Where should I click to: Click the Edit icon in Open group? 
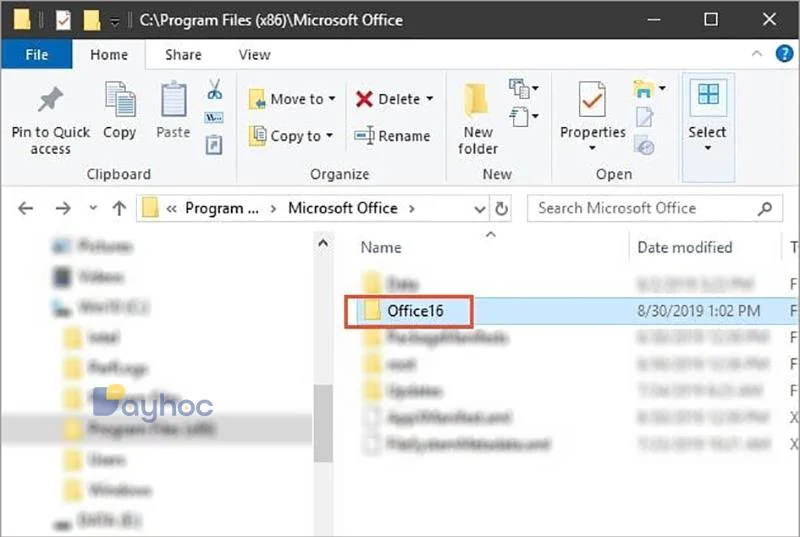[x=644, y=117]
